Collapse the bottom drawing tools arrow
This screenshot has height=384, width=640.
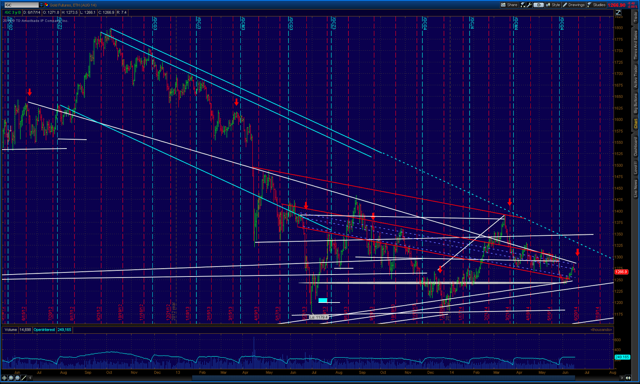[30, 378]
